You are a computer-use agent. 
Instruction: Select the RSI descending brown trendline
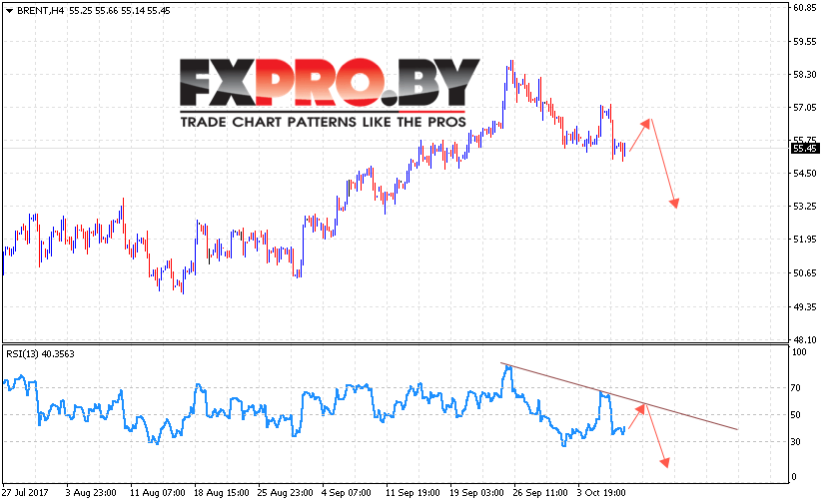click(619, 396)
